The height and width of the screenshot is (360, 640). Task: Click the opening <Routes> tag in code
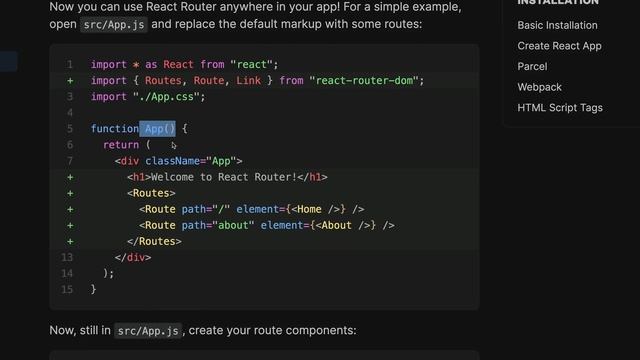coord(151,193)
